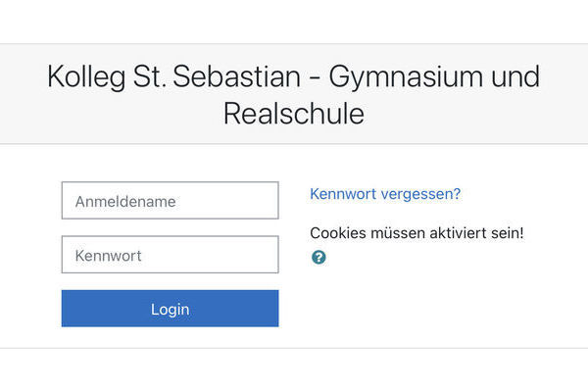Click into the password entry Kennwort
The width and height of the screenshot is (588, 392).
170,255
